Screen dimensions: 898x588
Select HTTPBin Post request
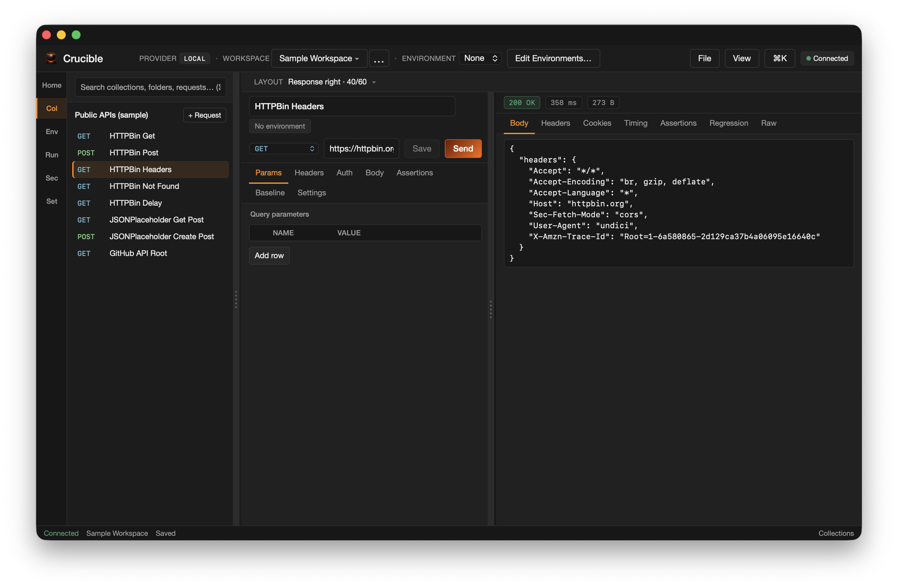[151, 153]
